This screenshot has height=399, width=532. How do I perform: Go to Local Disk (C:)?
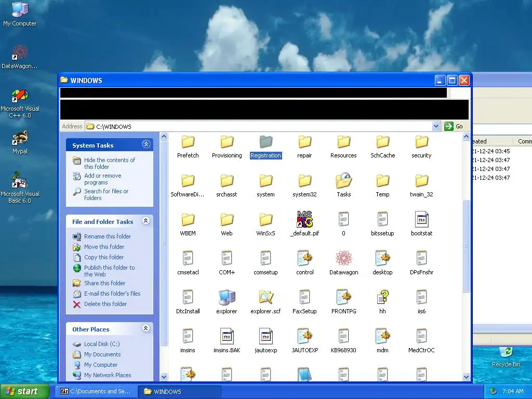[102, 344]
